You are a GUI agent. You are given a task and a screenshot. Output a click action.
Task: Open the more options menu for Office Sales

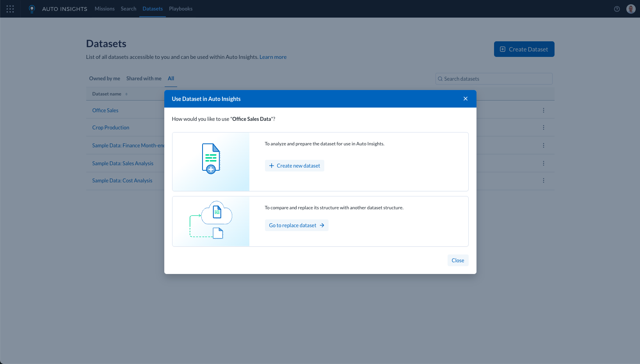(543, 110)
